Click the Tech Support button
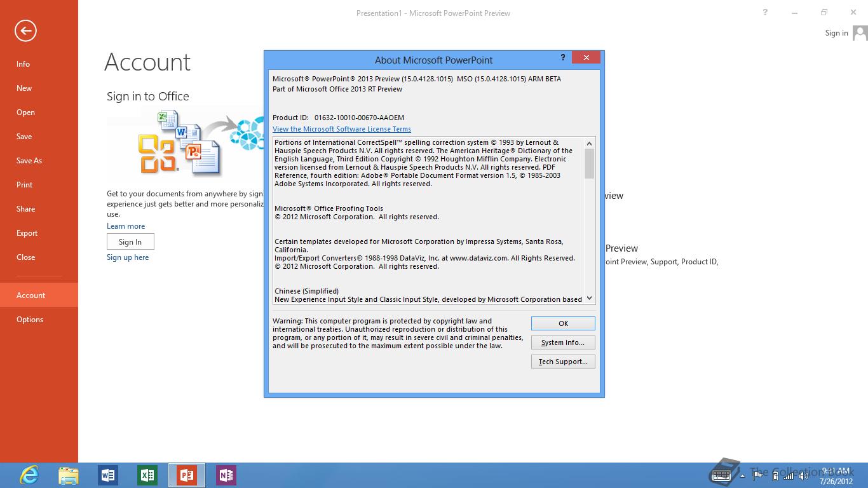Screen dimensions: 868x488 click(x=563, y=362)
